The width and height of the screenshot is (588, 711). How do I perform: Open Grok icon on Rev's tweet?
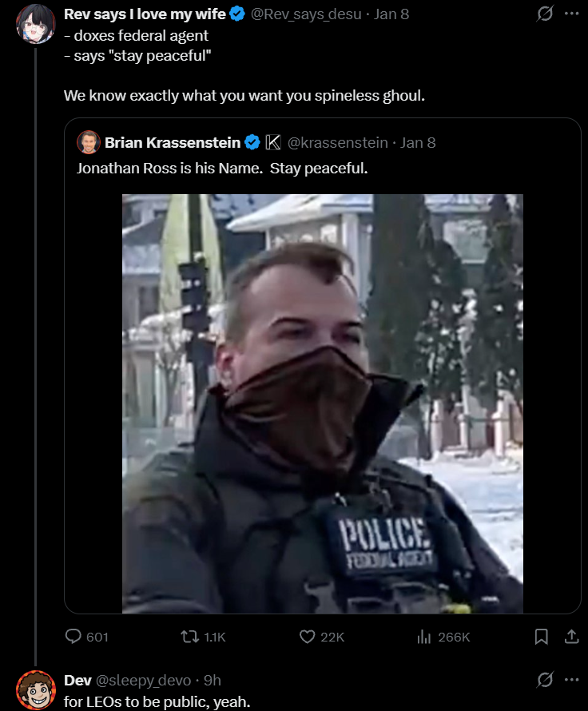tap(545, 14)
